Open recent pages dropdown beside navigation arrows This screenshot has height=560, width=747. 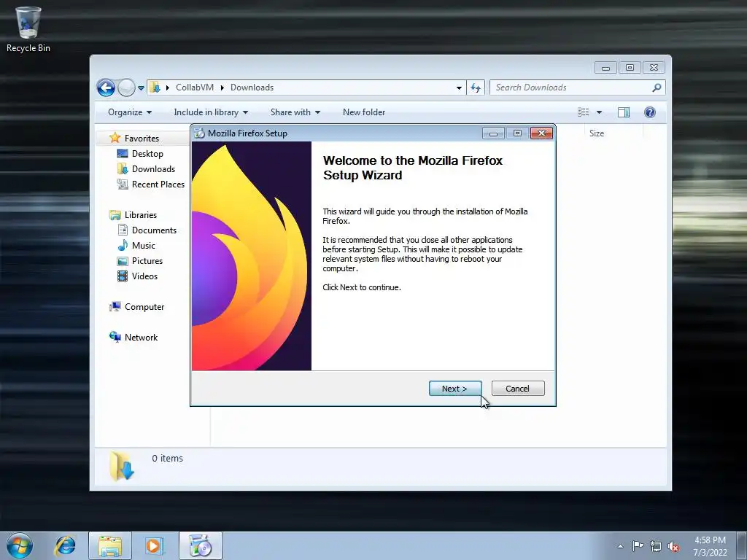pyautogui.click(x=141, y=88)
